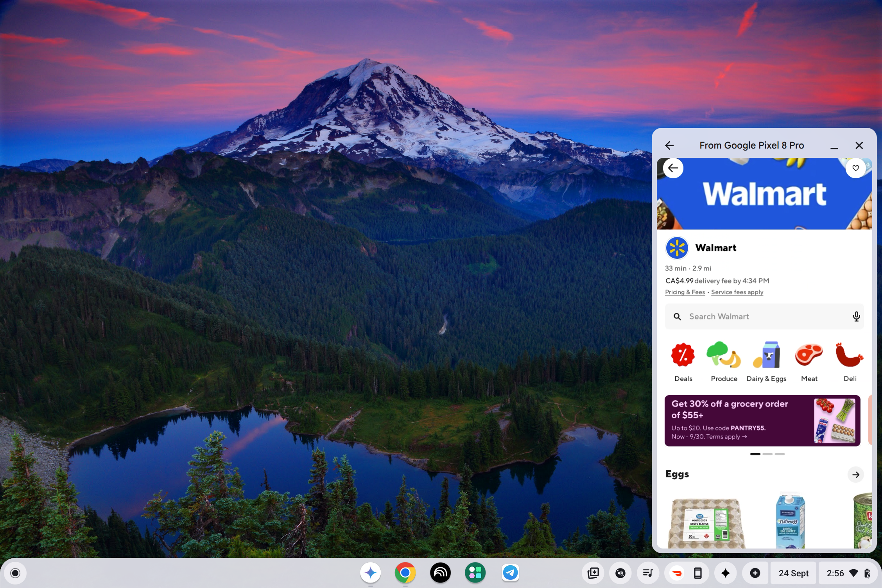
Task: Click the DoorDash recent app icon in tray
Action: coord(677,573)
